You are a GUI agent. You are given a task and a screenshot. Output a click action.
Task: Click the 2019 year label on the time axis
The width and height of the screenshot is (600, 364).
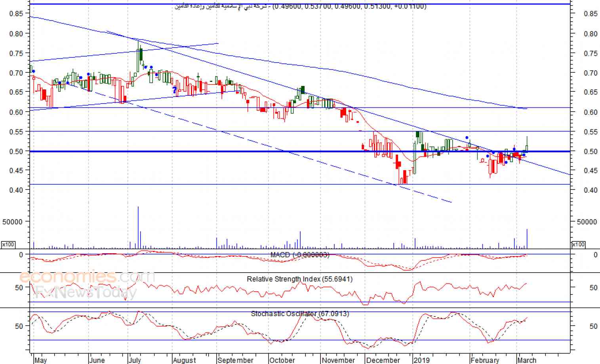pos(421,360)
